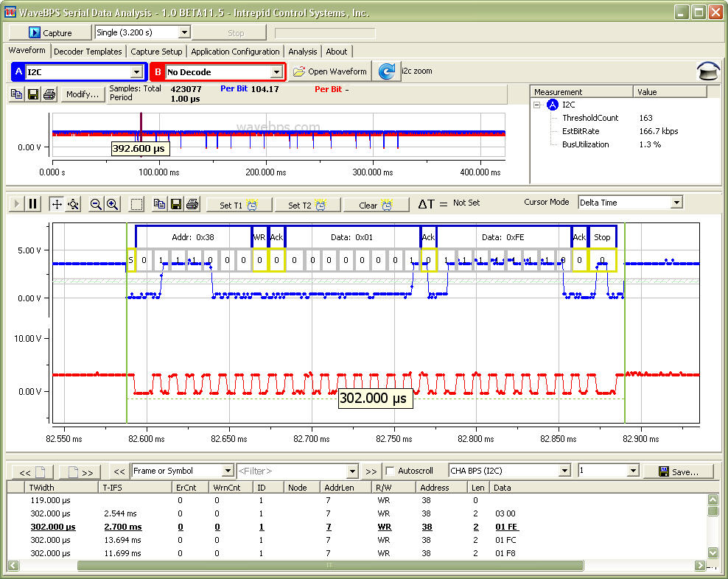Click the << button left of Frame or Symbol

point(119,471)
